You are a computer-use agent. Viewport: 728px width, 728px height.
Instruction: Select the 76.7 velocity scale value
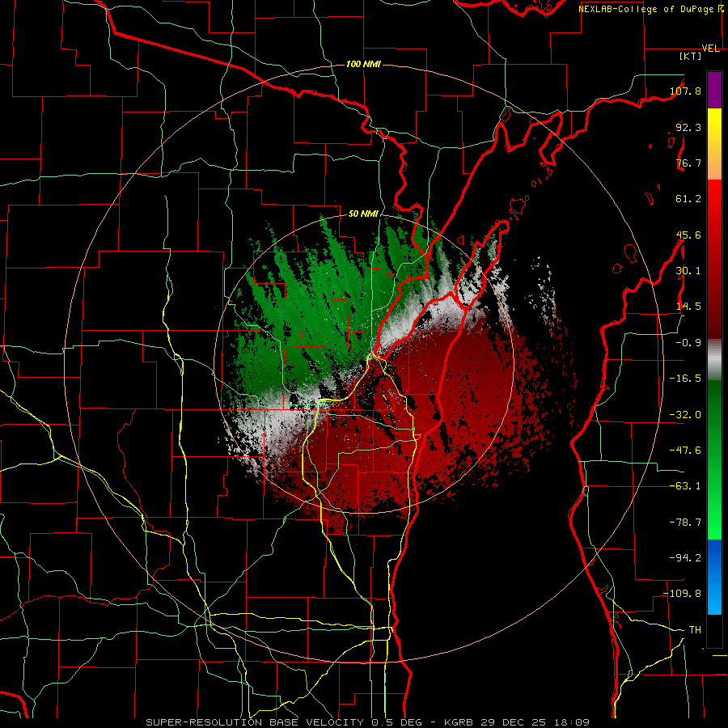click(688, 163)
